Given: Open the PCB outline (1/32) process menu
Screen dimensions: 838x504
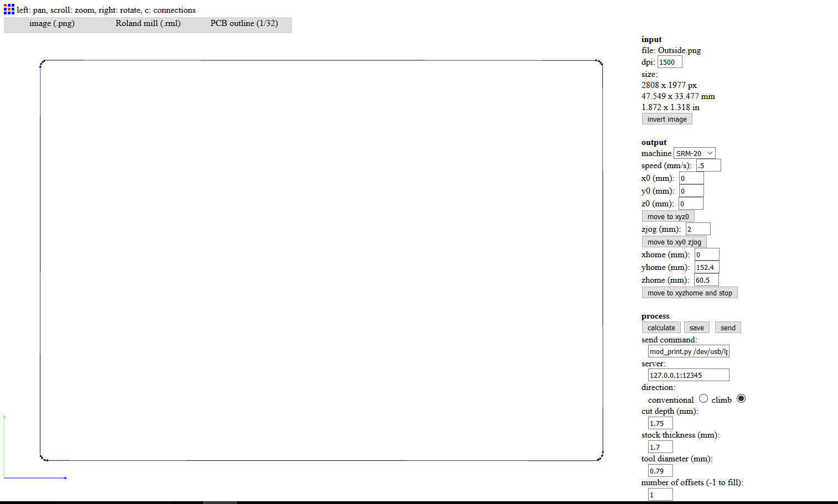Looking at the screenshot, I should 244,23.
